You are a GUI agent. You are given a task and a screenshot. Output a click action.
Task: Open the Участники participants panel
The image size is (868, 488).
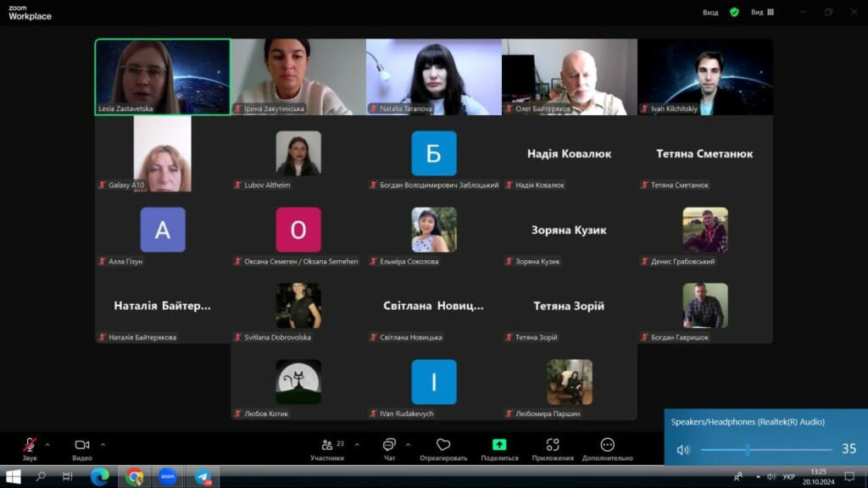pyautogui.click(x=326, y=447)
